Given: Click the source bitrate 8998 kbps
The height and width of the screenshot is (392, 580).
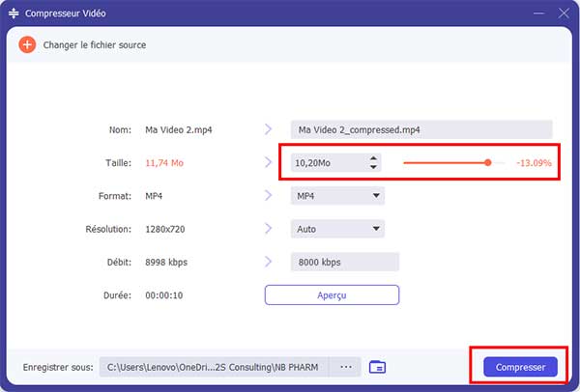Looking at the screenshot, I should coord(166,263).
